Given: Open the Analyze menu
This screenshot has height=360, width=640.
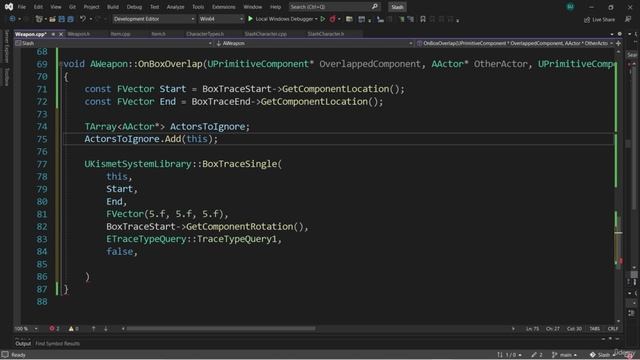Looking at the screenshot, I should click(176, 7).
